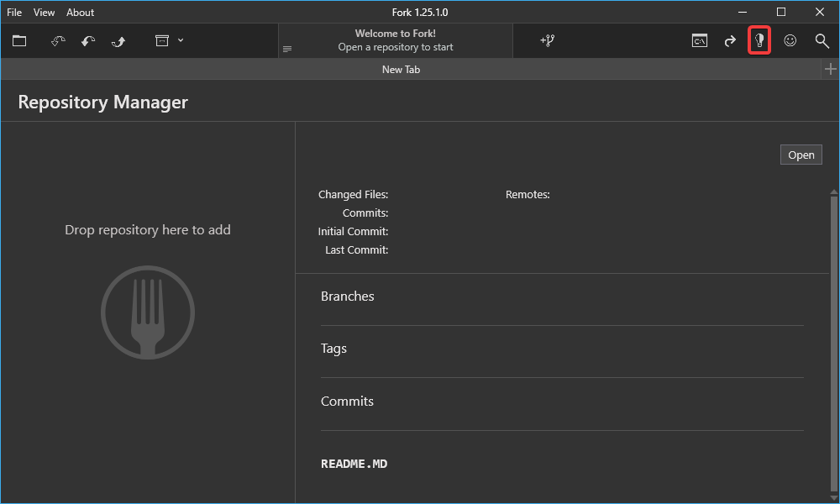The height and width of the screenshot is (504, 840).
Task: Open the File menu
Action: click(x=14, y=13)
